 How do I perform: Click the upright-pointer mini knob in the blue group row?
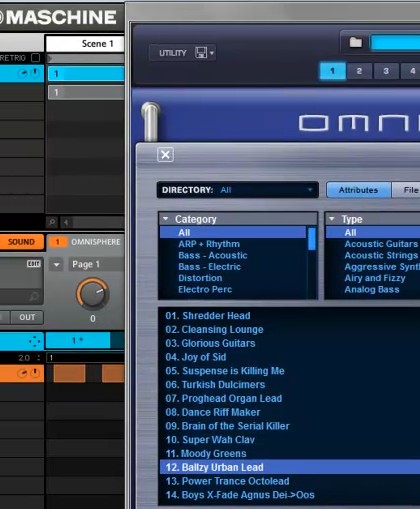[x=35, y=74]
